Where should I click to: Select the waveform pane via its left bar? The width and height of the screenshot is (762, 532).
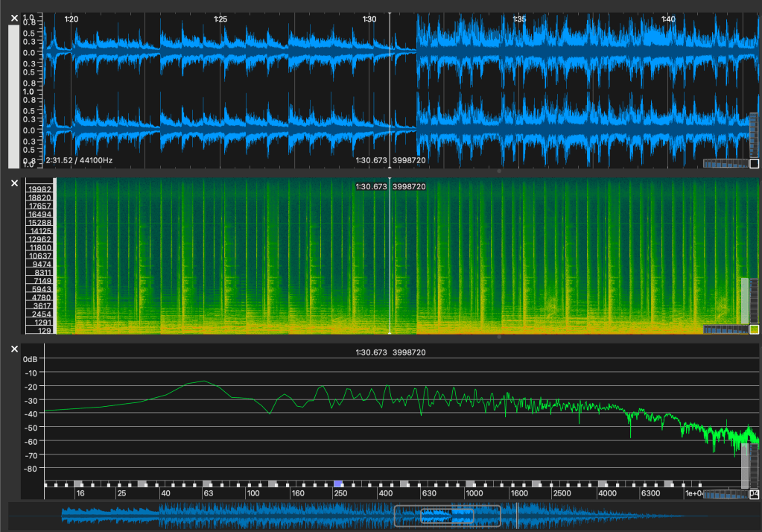(x=13, y=97)
